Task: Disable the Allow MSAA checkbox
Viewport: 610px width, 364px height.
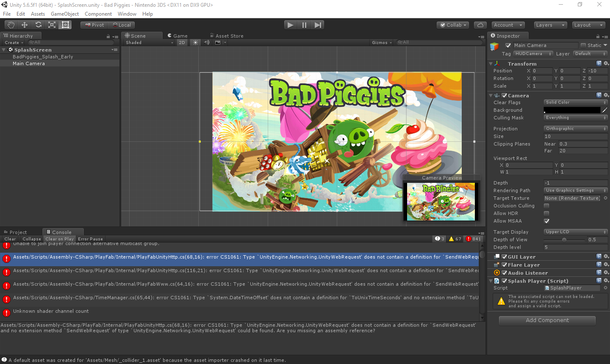Action: [546, 221]
